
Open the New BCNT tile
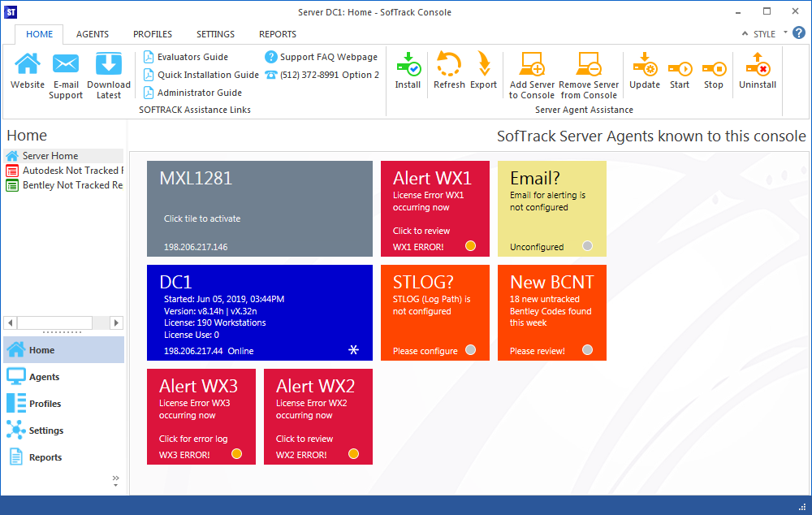tap(552, 313)
